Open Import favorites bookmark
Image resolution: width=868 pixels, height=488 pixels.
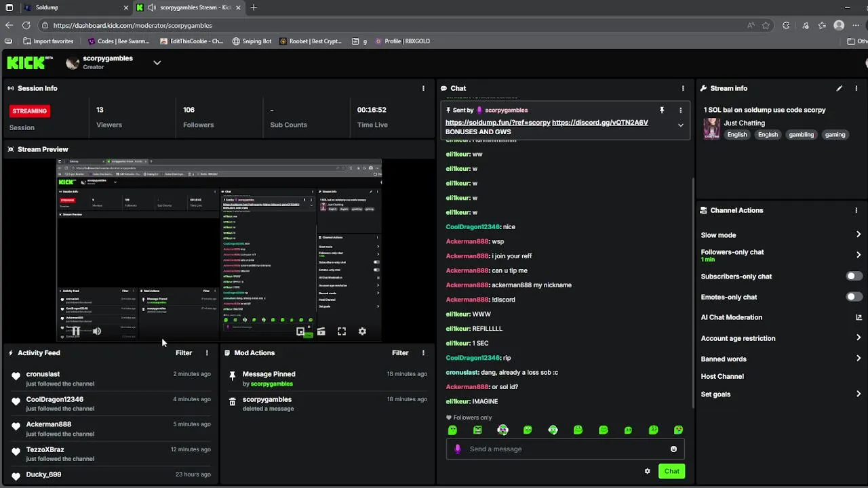(48, 41)
